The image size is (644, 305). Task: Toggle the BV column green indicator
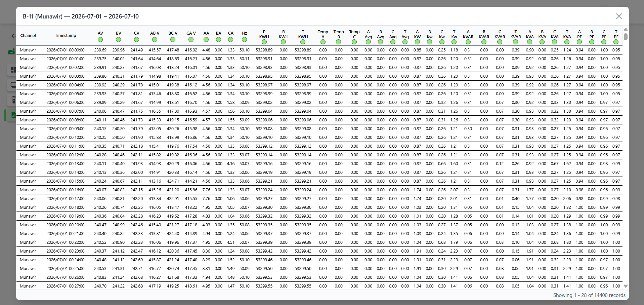coord(118,40)
